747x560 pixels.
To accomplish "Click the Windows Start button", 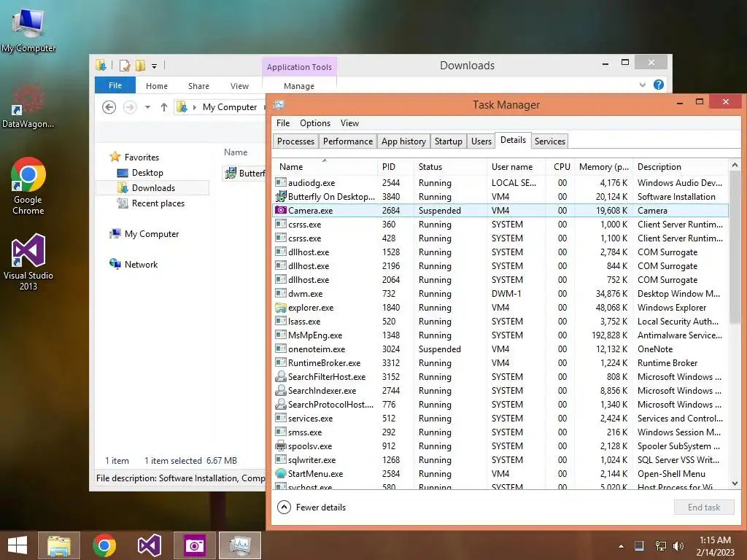I will click(18, 545).
